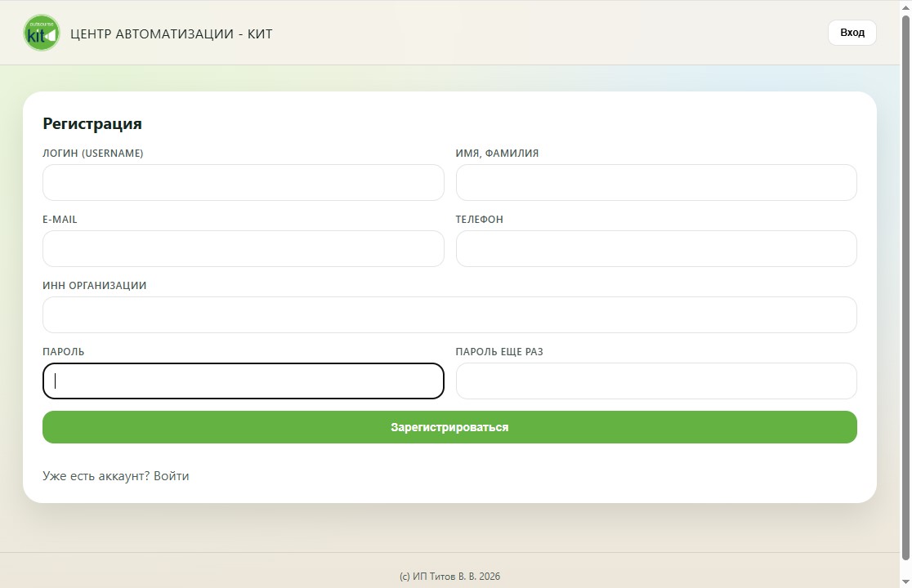This screenshot has height=588, width=912.
Task: Focus the Логин (username) input field
Action: point(243,182)
